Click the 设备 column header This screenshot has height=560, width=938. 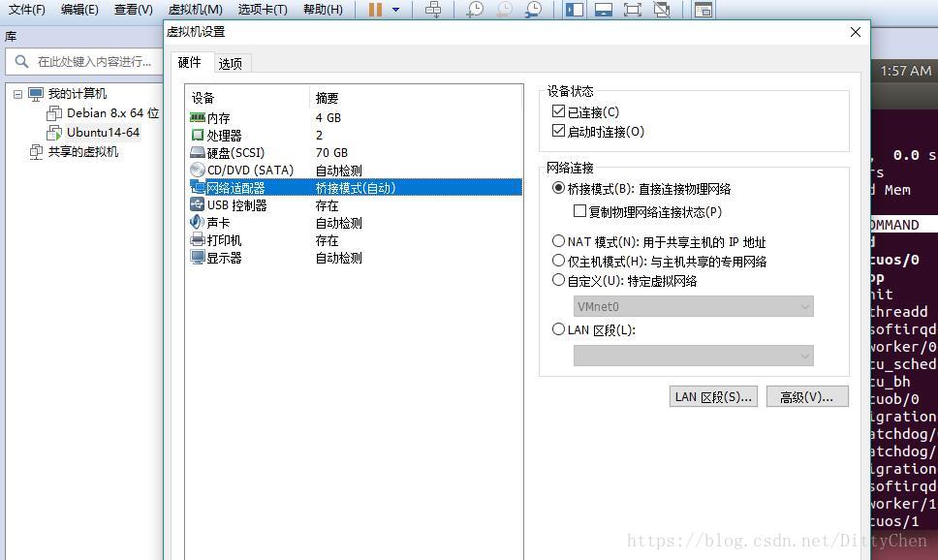(x=248, y=98)
